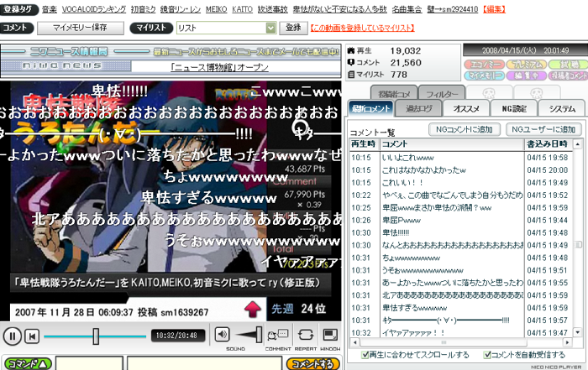Click comment list scroll up arrow
Viewport: 588px width, 370px height.
pos(578,144)
